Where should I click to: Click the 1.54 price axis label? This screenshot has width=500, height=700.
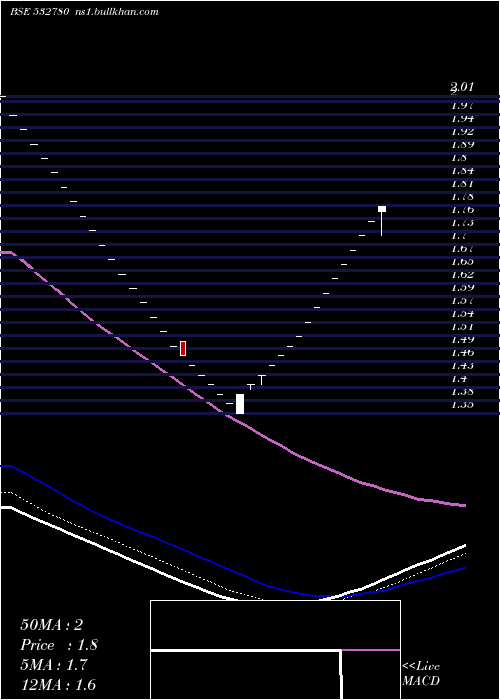pyautogui.click(x=462, y=313)
